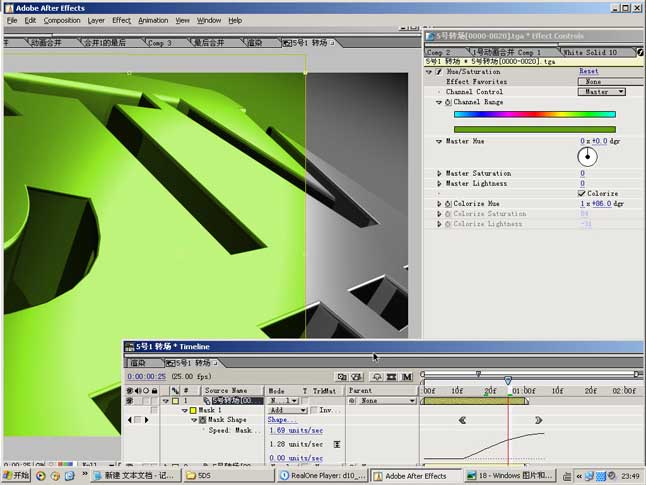Collapse layer 1 properties twirl-down arrow
The height and width of the screenshot is (485, 646).
tap(166, 401)
